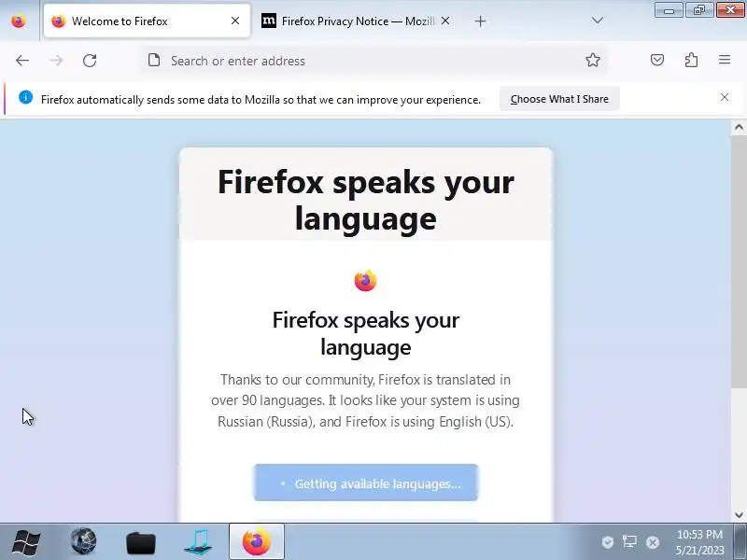Minimize the Firefox window
This screenshot has height=560, width=747.
669,10
